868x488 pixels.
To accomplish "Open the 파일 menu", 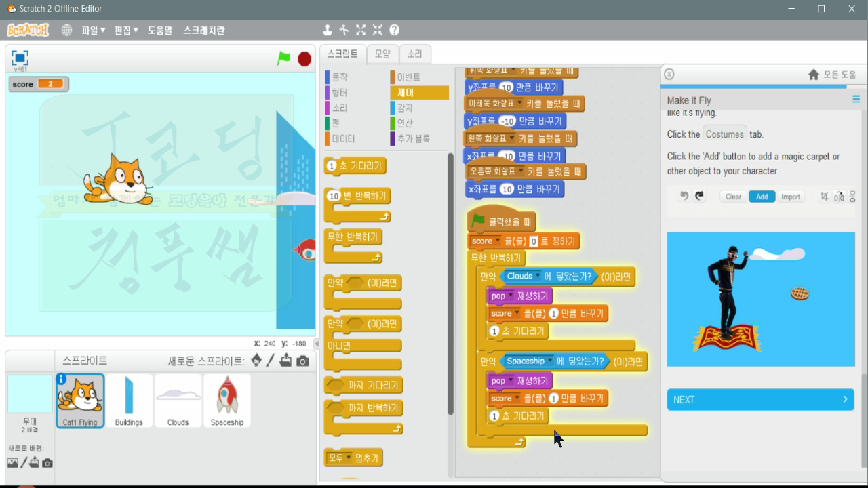I will click(92, 30).
